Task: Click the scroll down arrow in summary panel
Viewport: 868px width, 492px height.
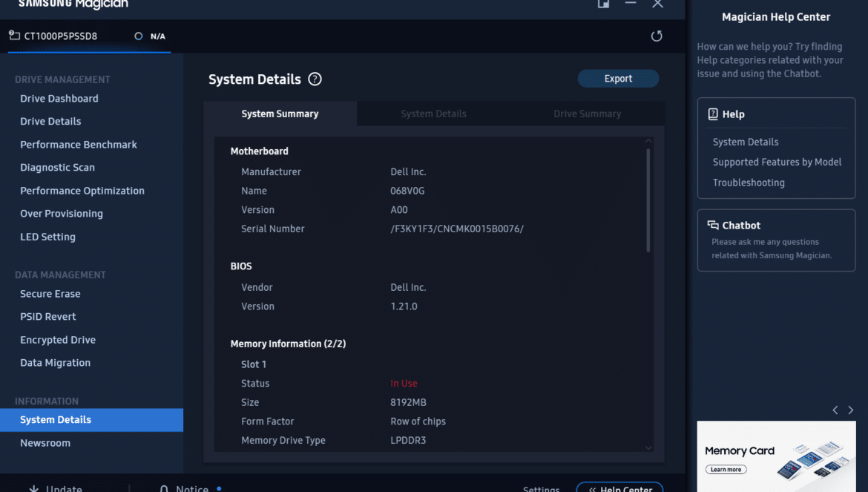Action: (x=648, y=447)
